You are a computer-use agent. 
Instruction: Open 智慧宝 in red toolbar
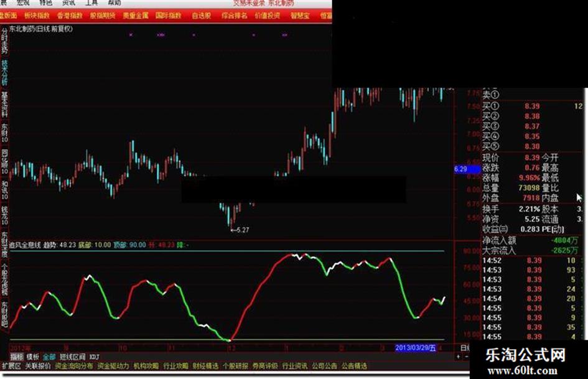tap(300, 16)
